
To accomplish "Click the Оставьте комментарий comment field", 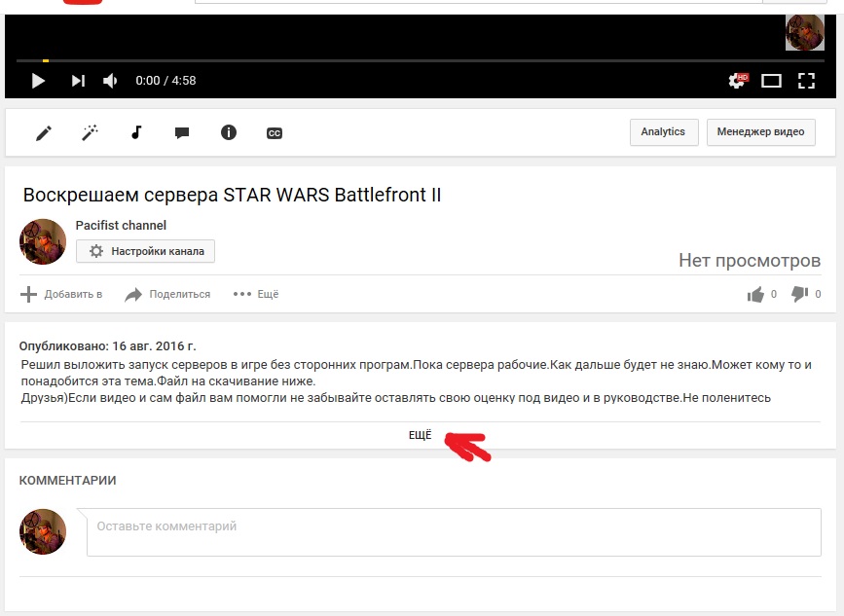I will pyautogui.click(x=454, y=532).
